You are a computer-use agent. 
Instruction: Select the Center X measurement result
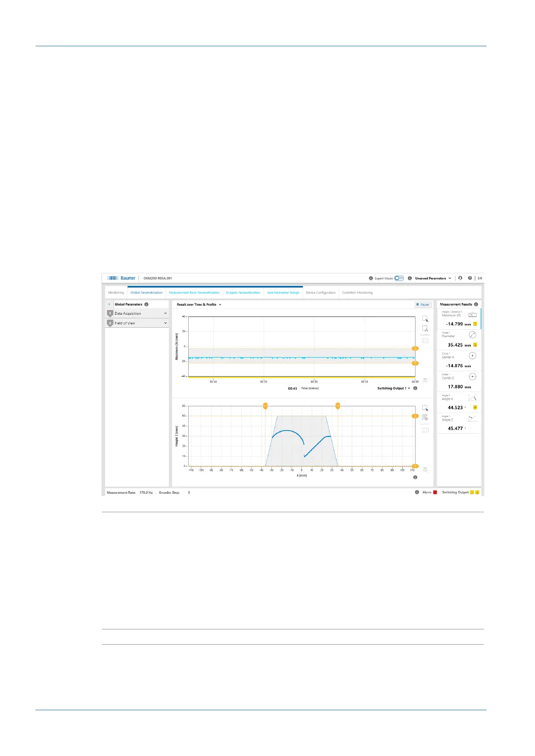point(459,360)
